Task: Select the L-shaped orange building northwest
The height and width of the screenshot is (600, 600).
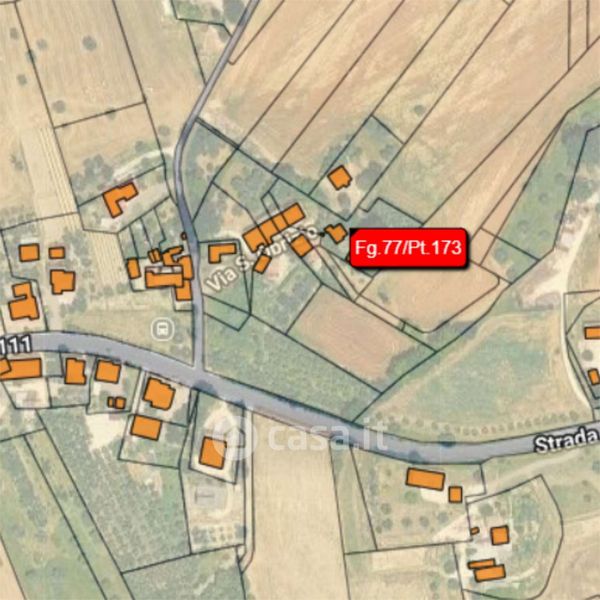Action: (x=120, y=199)
